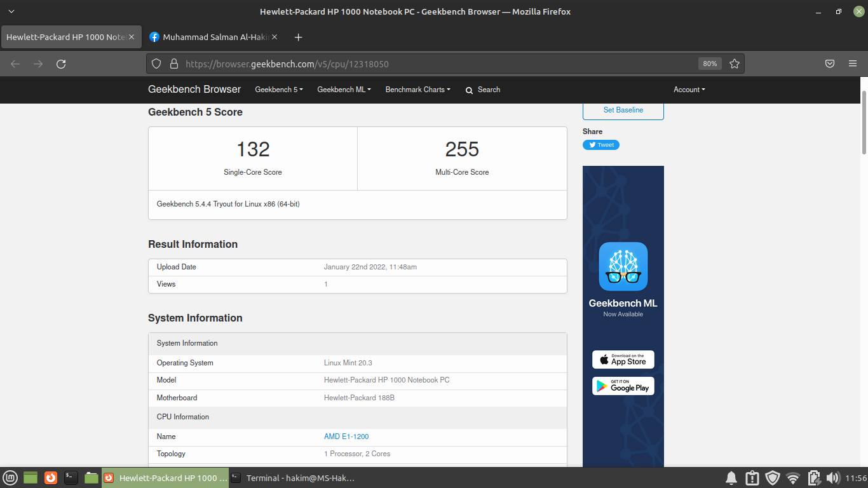Click the 'Hewlett-Packard 188B' motherboard value
The width and height of the screenshot is (868, 488).
coord(359,398)
